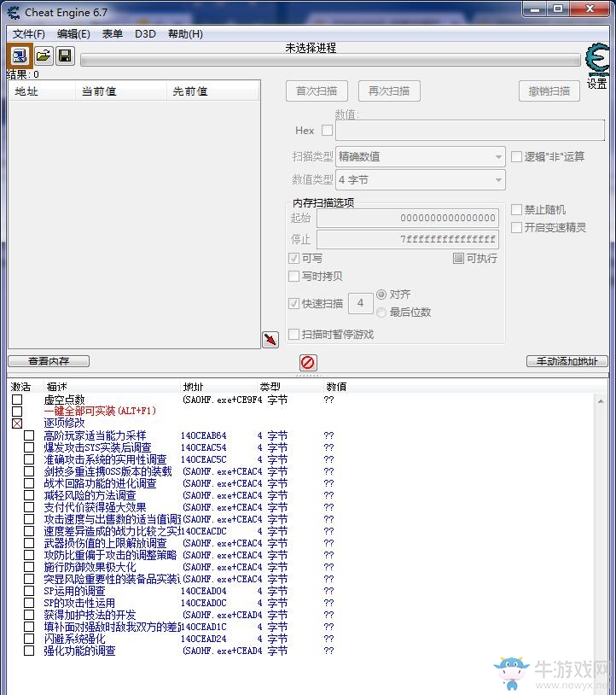
Task: Click the Cheat Engine title bar icon
Action: (14, 13)
